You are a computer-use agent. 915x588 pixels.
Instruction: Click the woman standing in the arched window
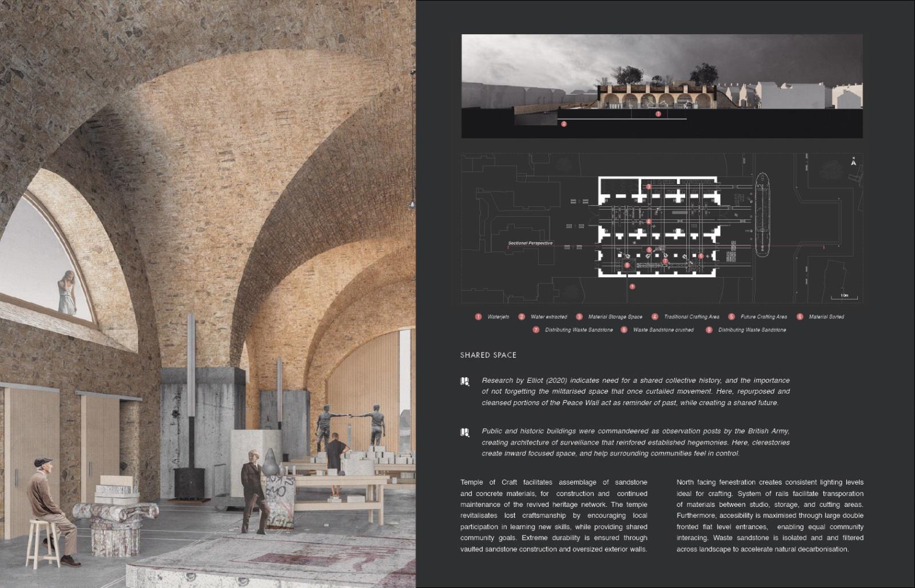(x=67, y=291)
